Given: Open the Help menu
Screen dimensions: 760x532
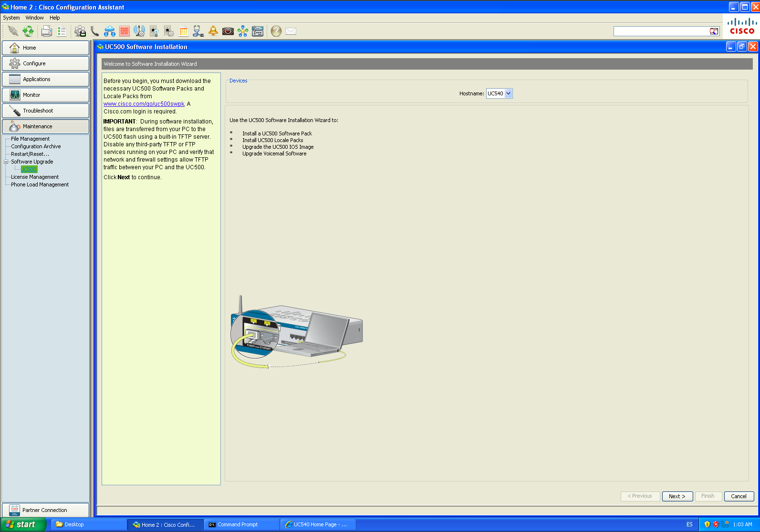Looking at the screenshot, I should tap(55, 18).
